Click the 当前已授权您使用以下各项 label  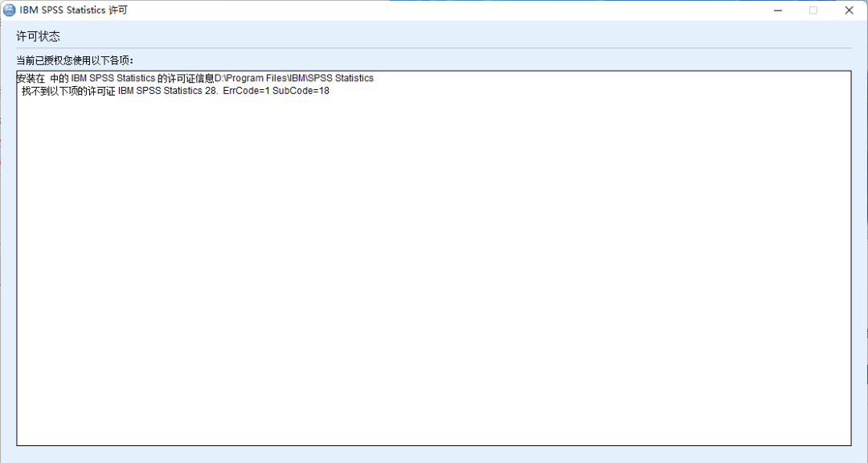coord(75,60)
